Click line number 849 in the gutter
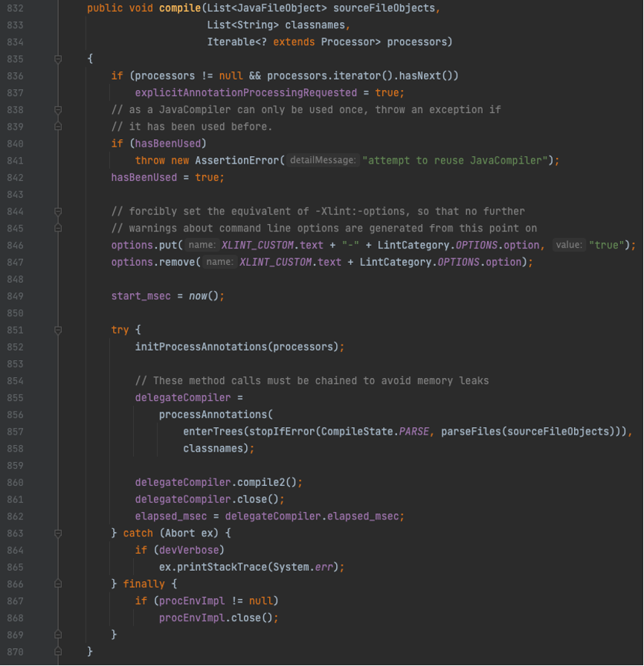The image size is (644, 666). [15, 296]
